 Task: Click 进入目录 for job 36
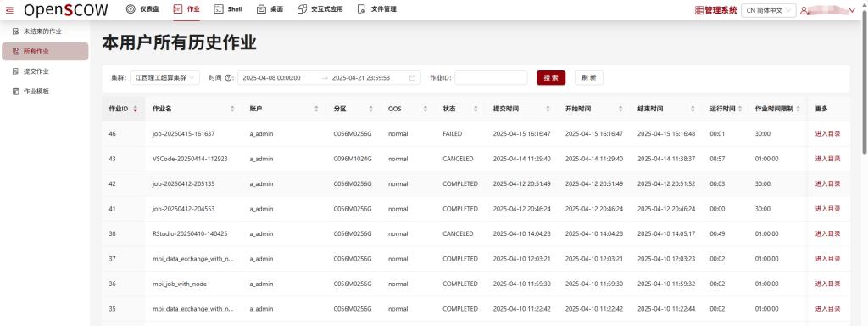(x=827, y=284)
